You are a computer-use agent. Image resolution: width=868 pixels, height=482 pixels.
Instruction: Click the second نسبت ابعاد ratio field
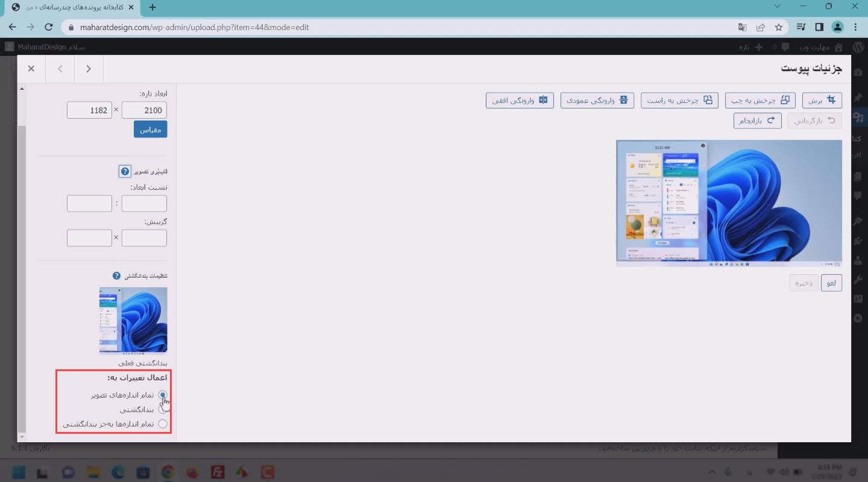point(89,204)
